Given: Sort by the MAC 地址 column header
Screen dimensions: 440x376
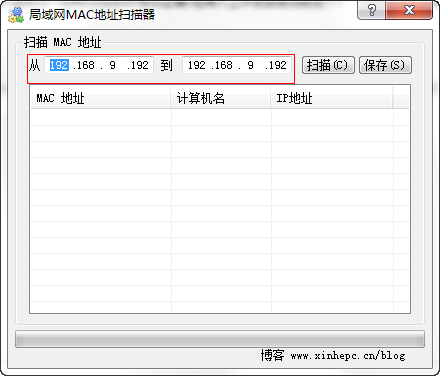Looking at the screenshot, I should point(101,98).
